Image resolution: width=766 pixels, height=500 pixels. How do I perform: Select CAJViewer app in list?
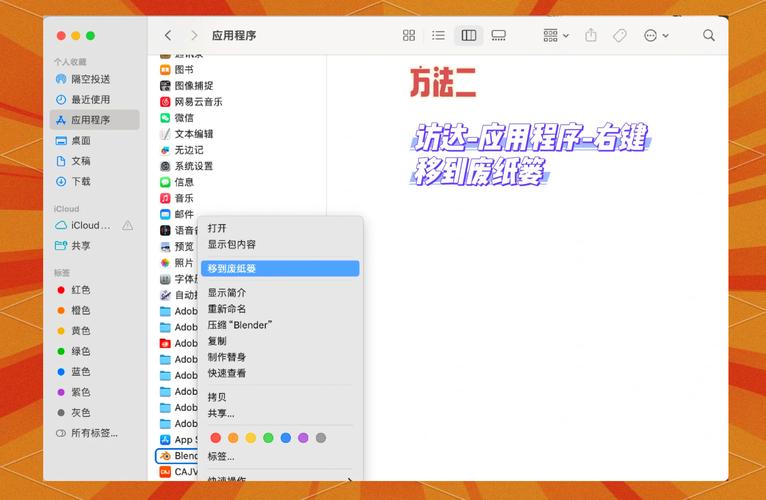(x=179, y=472)
